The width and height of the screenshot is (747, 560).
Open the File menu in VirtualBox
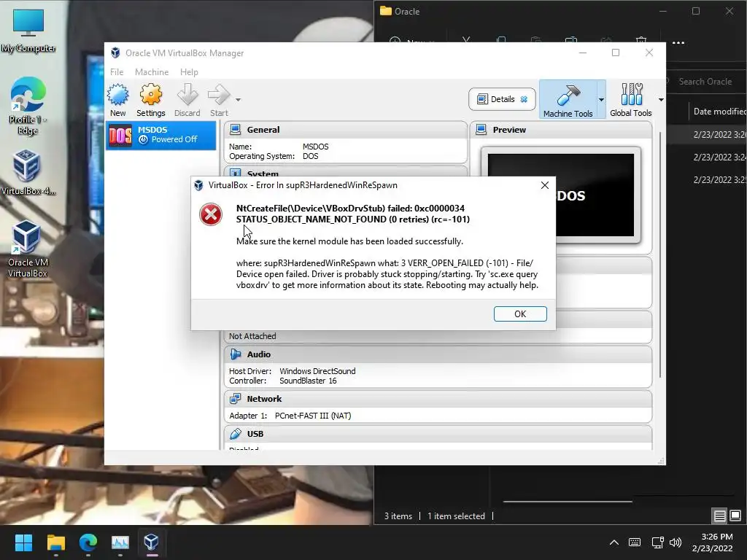(x=117, y=72)
